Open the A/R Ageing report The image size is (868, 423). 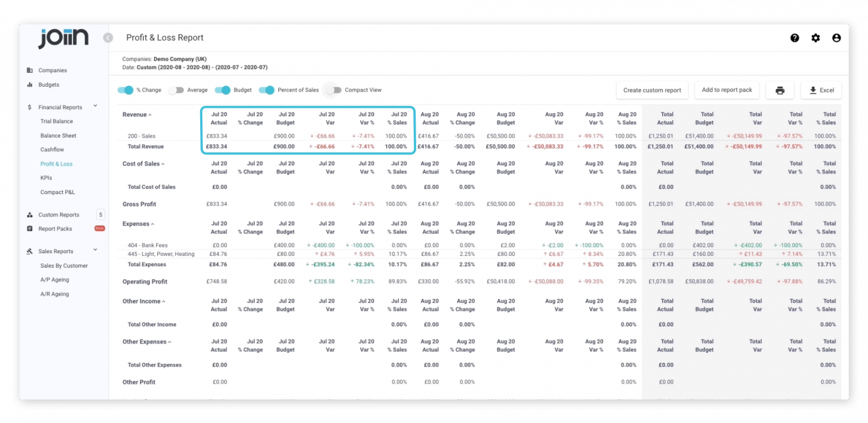(x=55, y=294)
